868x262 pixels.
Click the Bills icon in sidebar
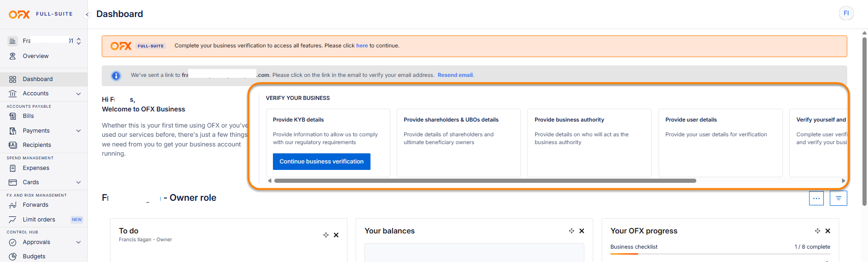[13, 116]
